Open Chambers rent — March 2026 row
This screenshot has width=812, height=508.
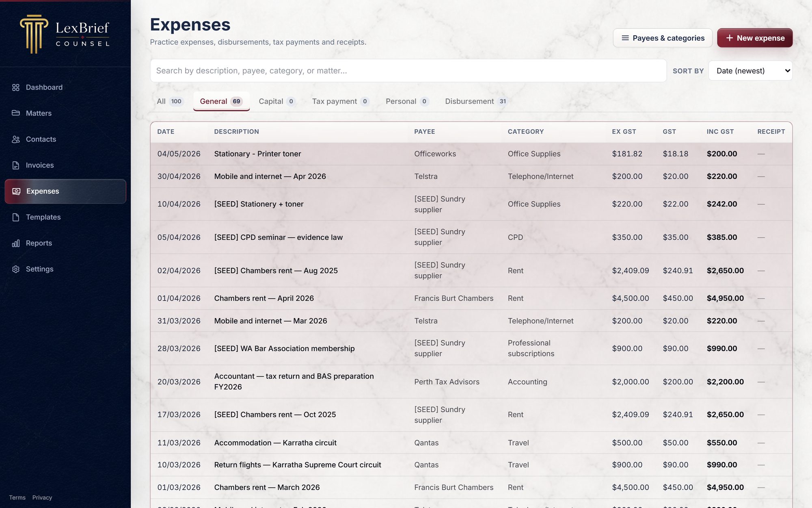[471, 487]
